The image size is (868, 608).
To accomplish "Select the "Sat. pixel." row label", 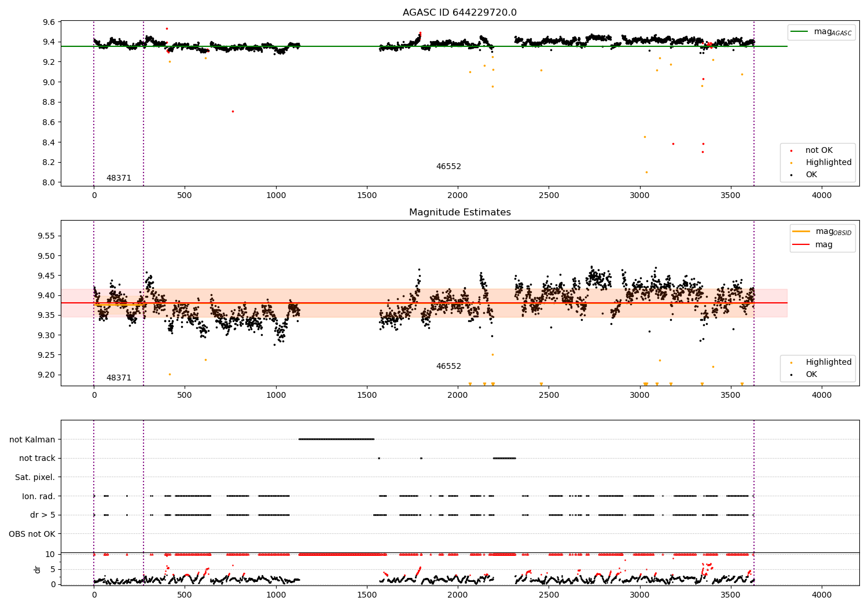I will pos(35,477).
